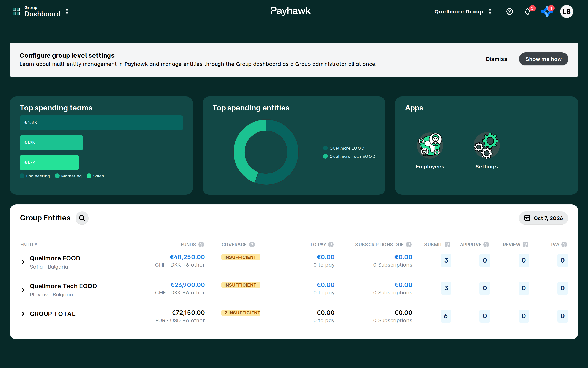Screen dimensions: 588x368
Task: Open the Oct 7, 2026 date picker
Action: [543, 218]
